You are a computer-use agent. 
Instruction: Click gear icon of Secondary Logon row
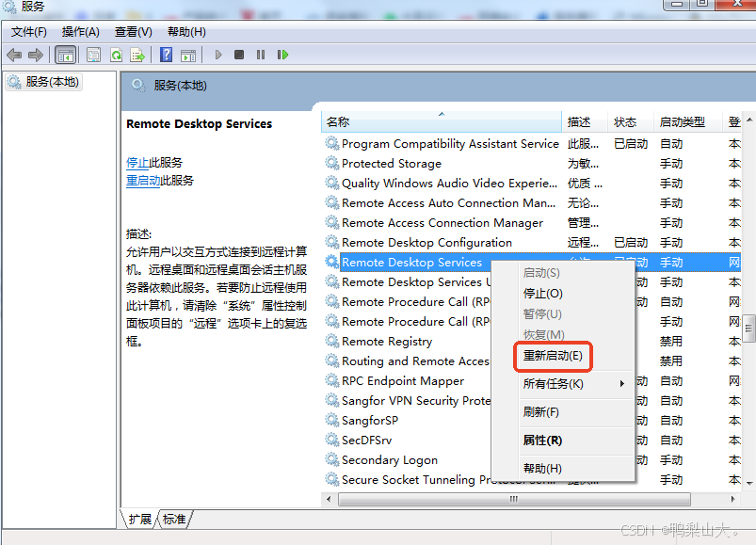point(331,459)
